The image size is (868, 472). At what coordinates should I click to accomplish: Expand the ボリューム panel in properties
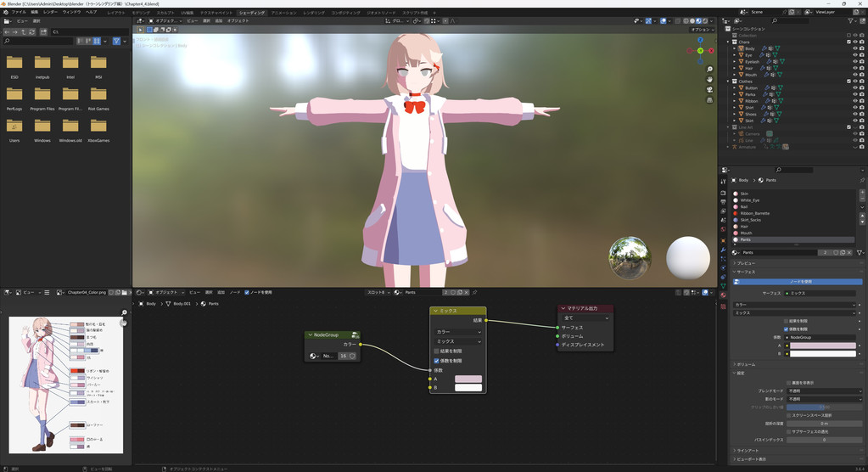tap(747, 364)
